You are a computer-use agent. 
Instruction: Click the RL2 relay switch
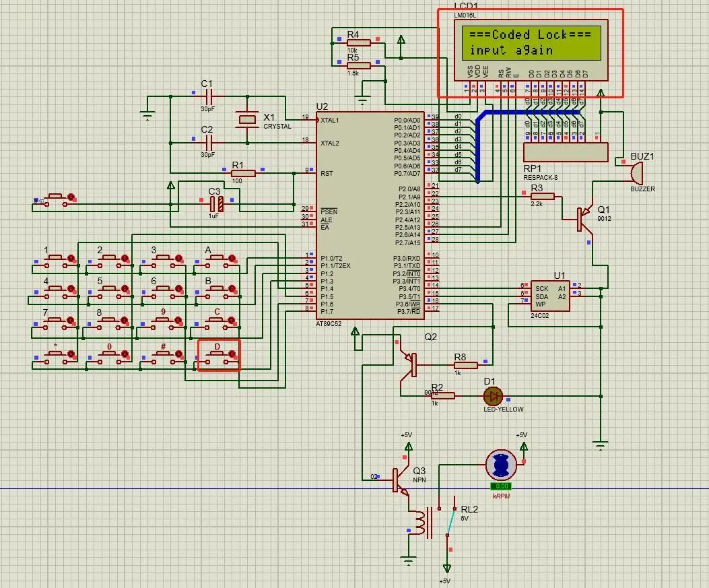(x=448, y=520)
